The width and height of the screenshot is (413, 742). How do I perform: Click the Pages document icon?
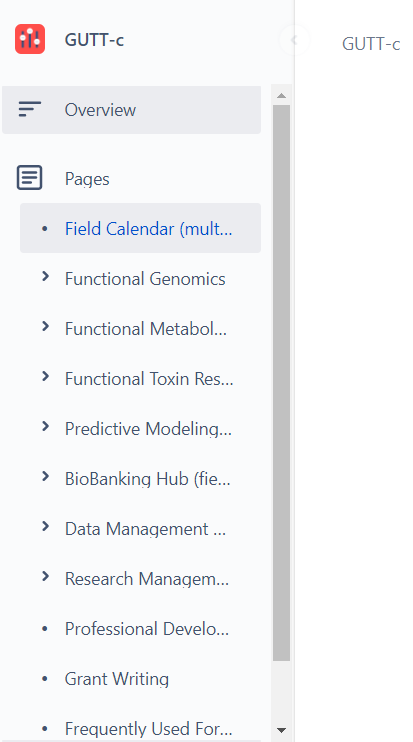pyautogui.click(x=30, y=178)
